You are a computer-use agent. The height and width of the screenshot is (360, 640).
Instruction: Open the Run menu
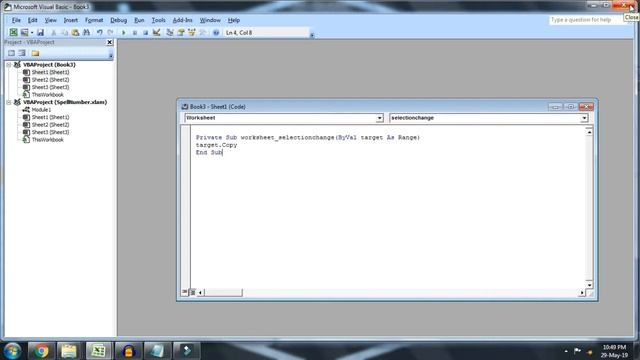[x=139, y=20]
